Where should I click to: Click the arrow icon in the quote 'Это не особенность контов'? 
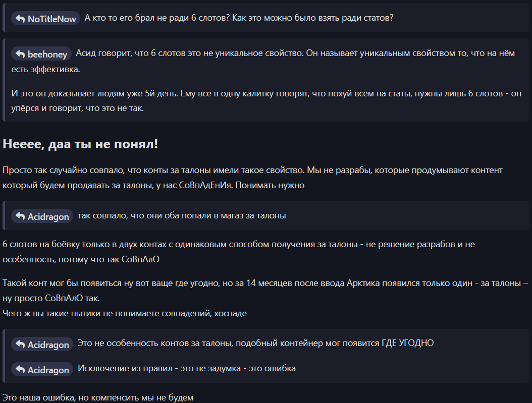coord(20,344)
